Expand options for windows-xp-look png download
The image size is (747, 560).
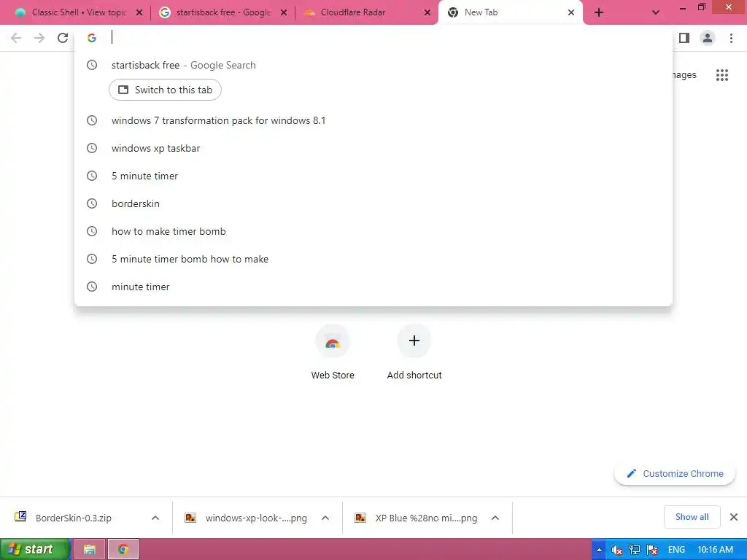[325, 518]
